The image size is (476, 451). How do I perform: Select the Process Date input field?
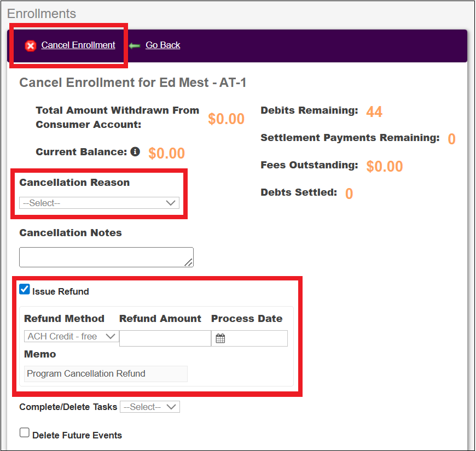(x=256, y=338)
